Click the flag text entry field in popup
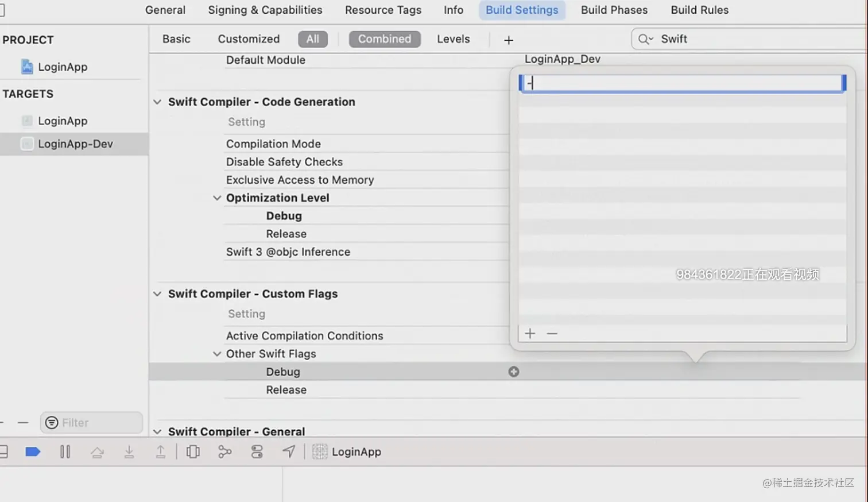868x502 pixels. coord(683,83)
